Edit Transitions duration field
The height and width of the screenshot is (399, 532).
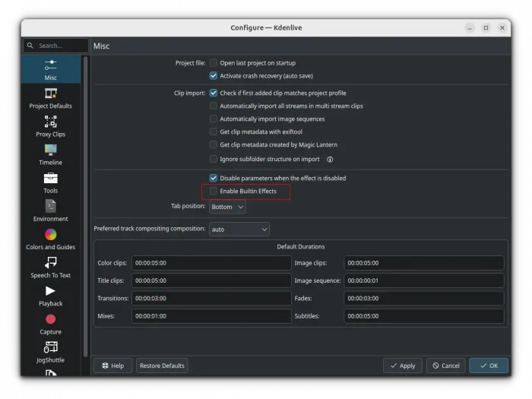tap(211, 298)
